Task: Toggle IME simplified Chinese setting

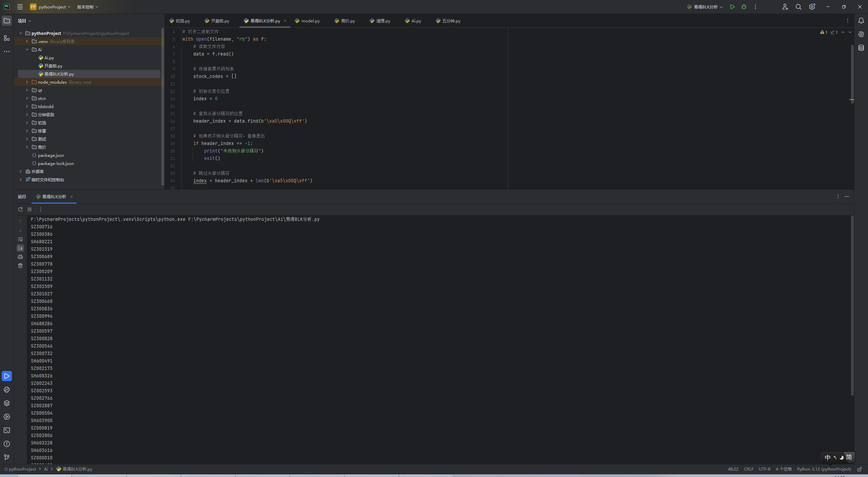Action: pyautogui.click(x=849, y=457)
